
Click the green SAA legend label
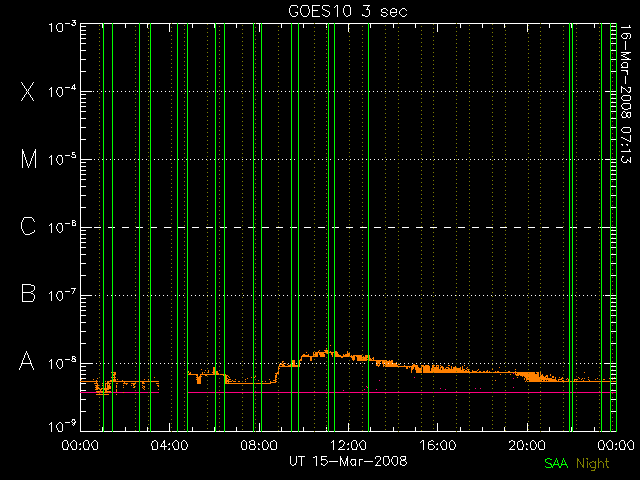coord(556,463)
